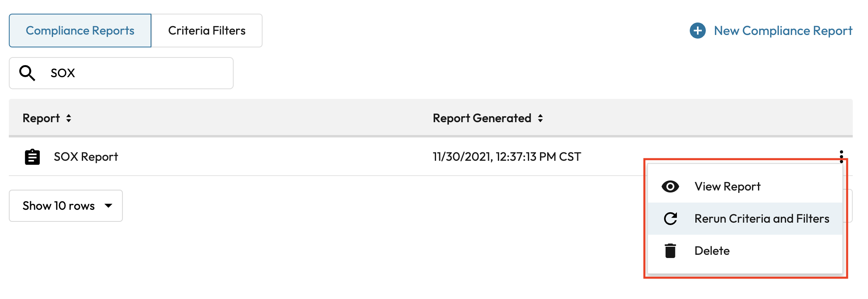The image size is (868, 299).
Task: Click the trash can delete icon
Action: pyautogui.click(x=670, y=251)
